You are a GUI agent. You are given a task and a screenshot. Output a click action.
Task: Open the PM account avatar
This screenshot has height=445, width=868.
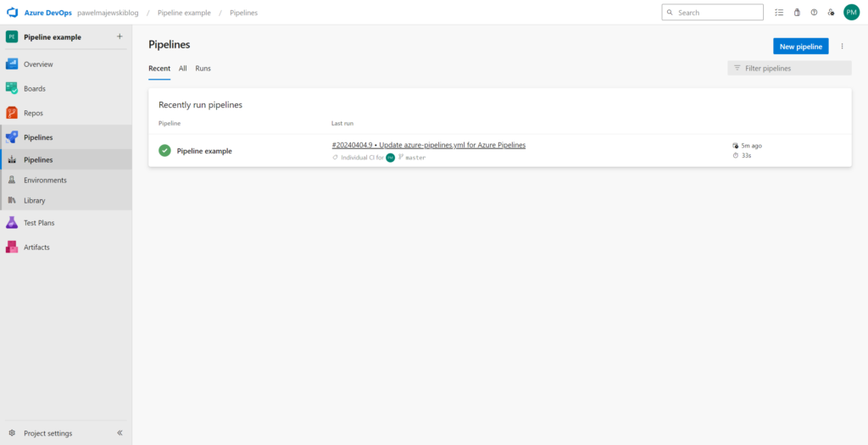pyautogui.click(x=851, y=12)
